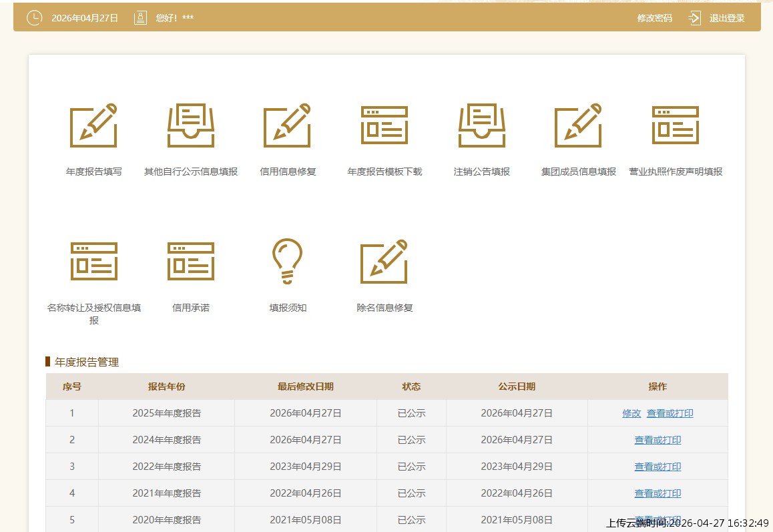Click the 名称转让及授权信息填报 icon
Image resolution: width=773 pixels, height=532 pixels.
point(93,261)
